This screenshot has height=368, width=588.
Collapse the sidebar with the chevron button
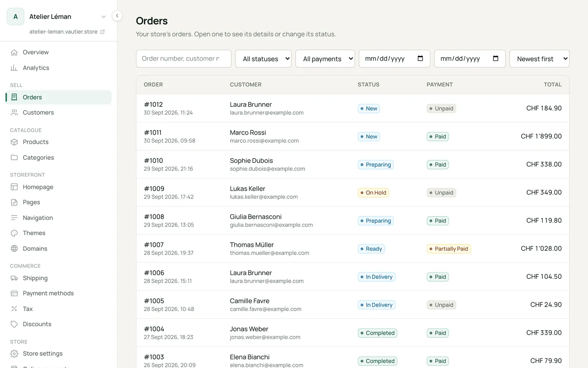[x=117, y=16]
